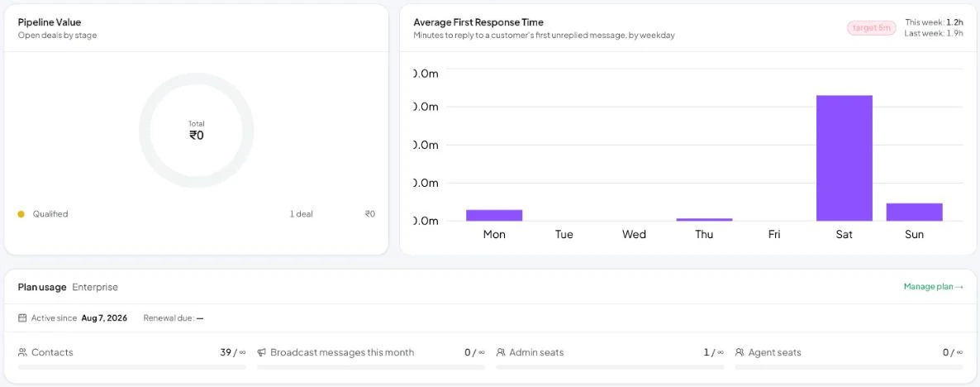Click the '1 deal' count text
The image size is (980, 387).
pyautogui.click(x=302, y=214)
